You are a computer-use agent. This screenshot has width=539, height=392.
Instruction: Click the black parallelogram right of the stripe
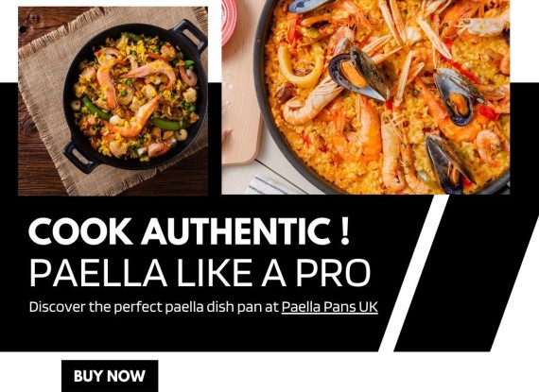point(466,273)
